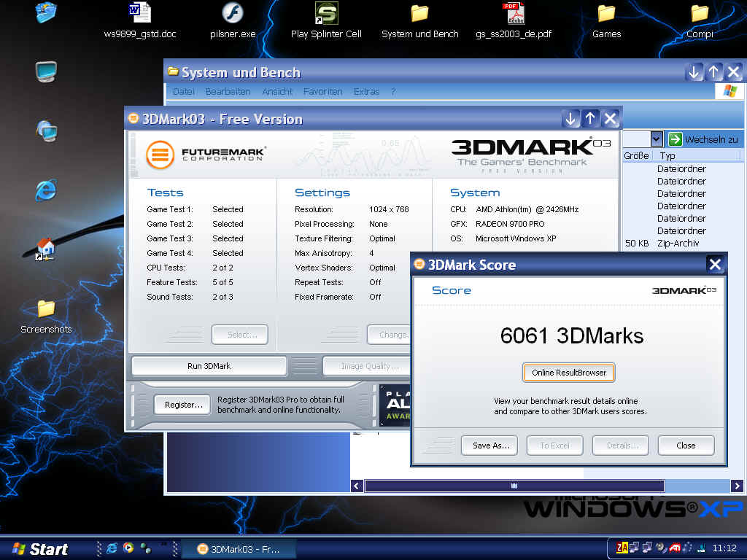Open gs_ss2003_de.pdf Adobe PDF icon
The height and width of the screenshot is (560, 747).
[x=514, y=13]
